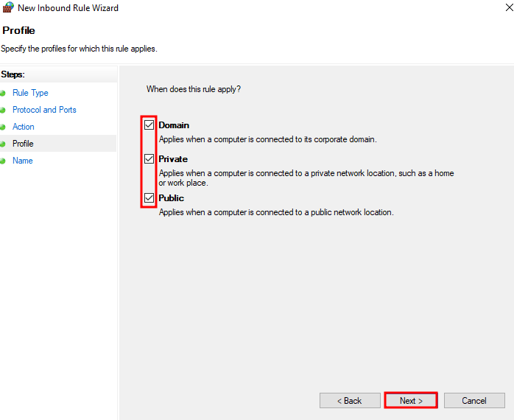Open the Protocol and Ports step

(44, 110)
